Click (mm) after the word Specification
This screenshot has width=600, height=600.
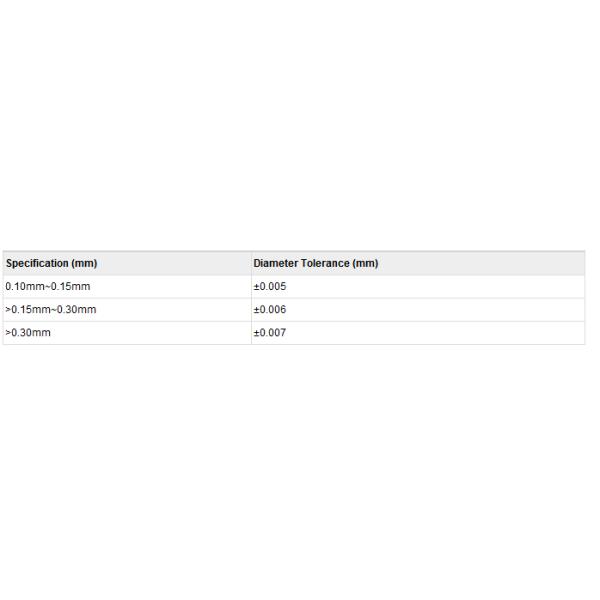click(x=85, y=264)
